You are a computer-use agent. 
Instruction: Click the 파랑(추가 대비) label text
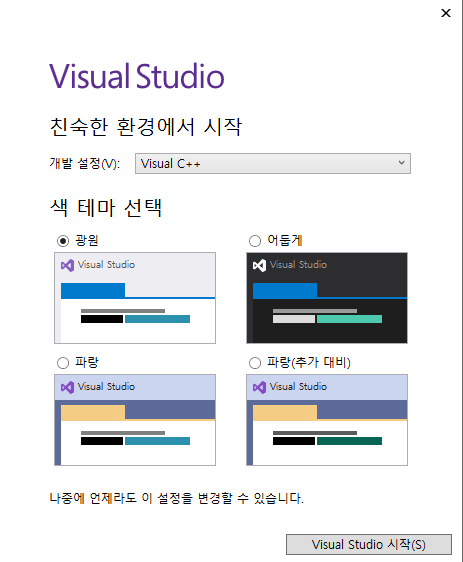click(309, 362)
